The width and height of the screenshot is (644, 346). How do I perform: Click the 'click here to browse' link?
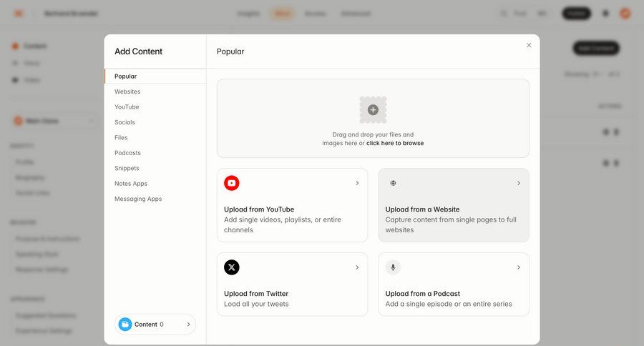pos(395,143)
